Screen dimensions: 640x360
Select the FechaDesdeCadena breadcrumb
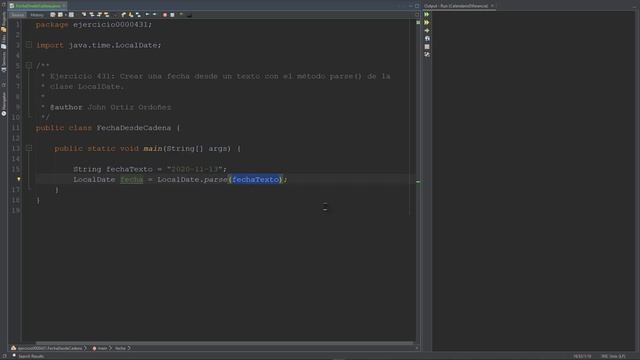[49, 348]
